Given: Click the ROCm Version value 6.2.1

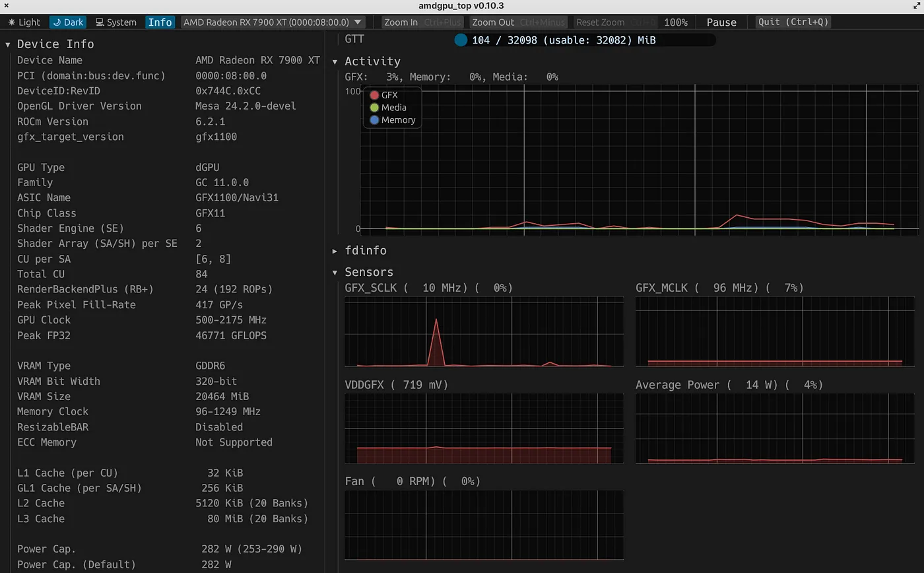Looking at the screenshot, I should [x=210, y=121].
